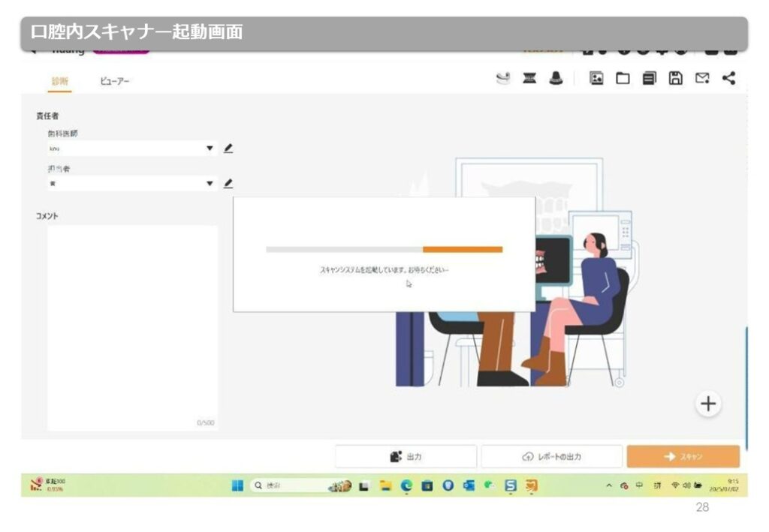Click the orange スキャン button
The image size is (769, 532).
coord(683,456)
